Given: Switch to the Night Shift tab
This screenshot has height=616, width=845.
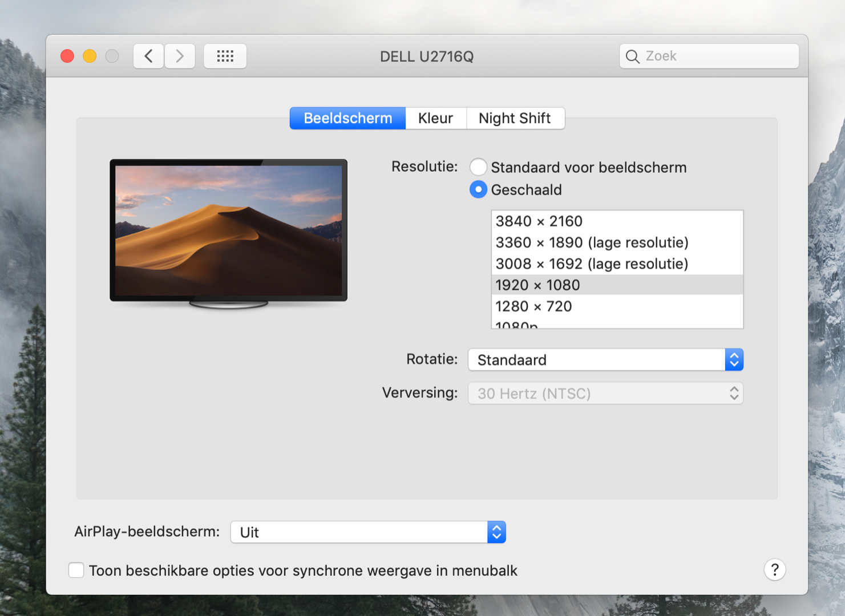Looking at the screenshot, I should [515, 118].
